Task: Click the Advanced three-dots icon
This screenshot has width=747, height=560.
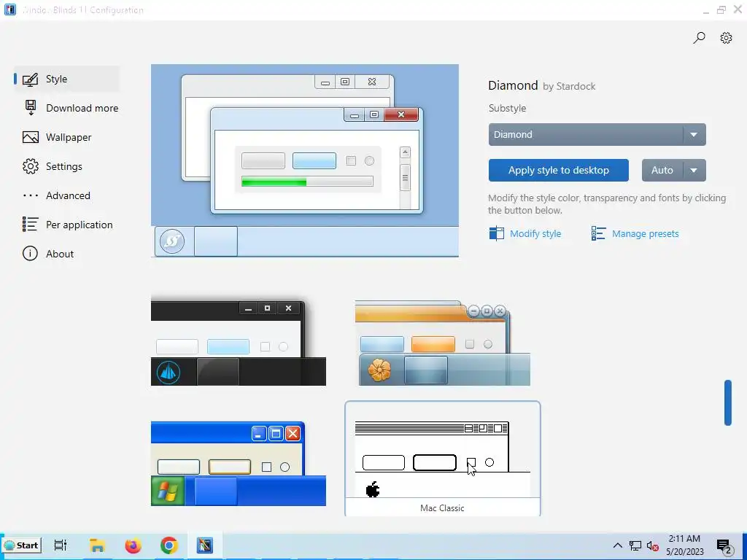Action: pos(31,195)
